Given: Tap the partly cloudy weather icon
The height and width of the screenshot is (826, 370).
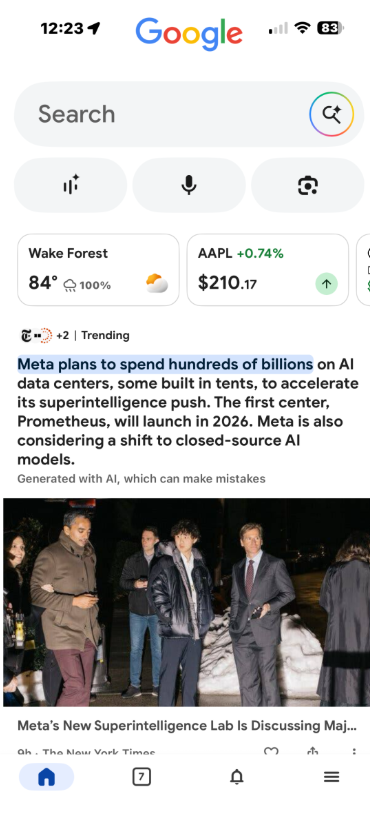Looking at the screenshot, I should pyautogui.click(x=157, y=283).
